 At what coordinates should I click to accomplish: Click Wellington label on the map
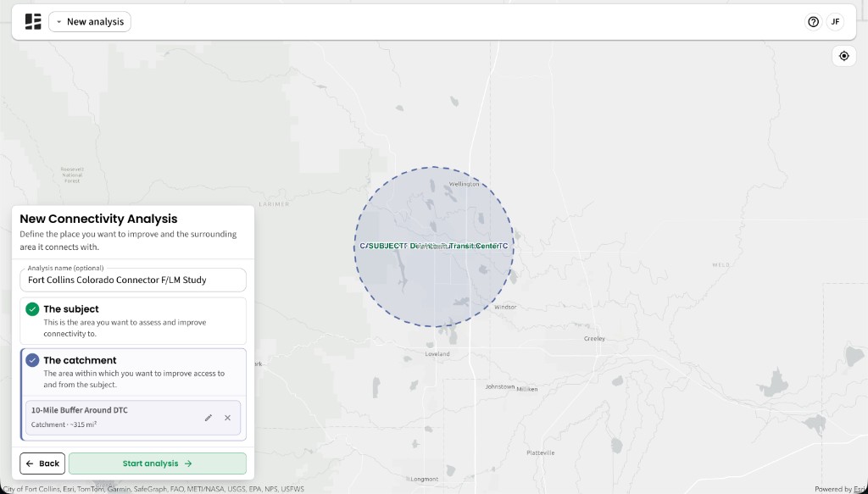click(x=464, y=184)
